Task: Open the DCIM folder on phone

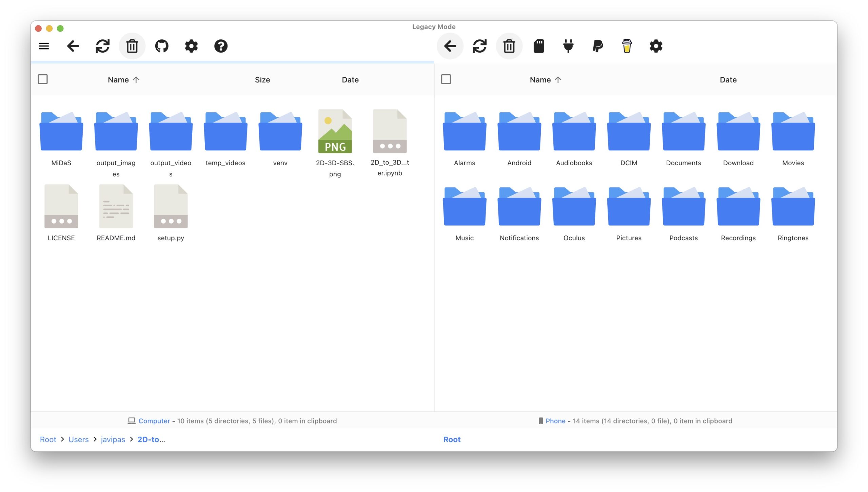Action: (x=628, y=132)
